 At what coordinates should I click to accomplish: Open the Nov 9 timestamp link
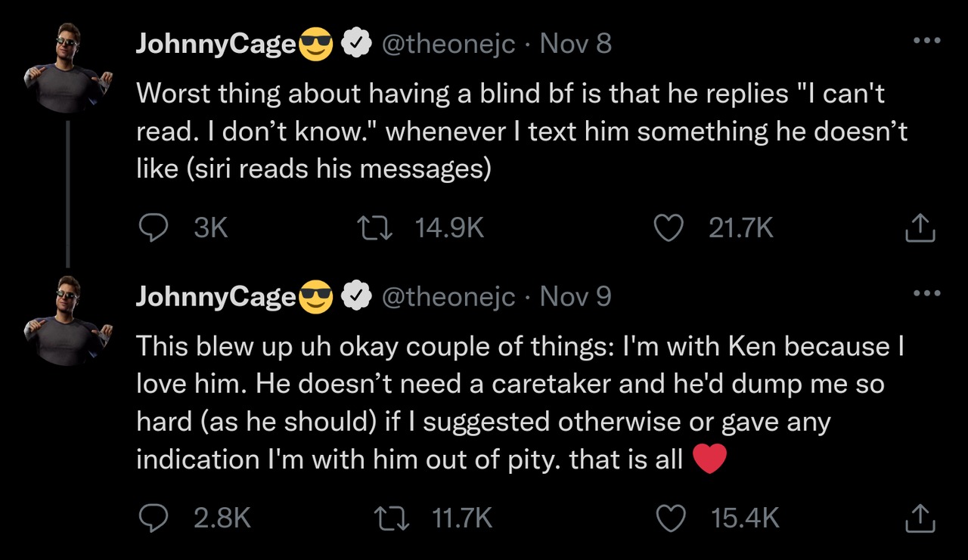[576, 296]
